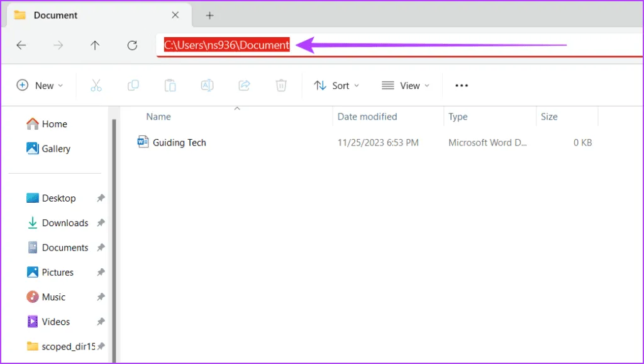
Task: Select the Guiding Tech Word document
Action: pos(179,143)
